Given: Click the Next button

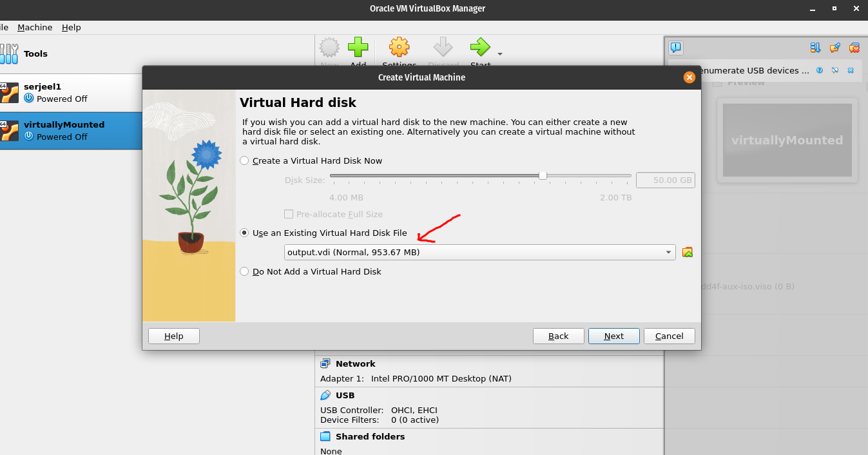Looking at the screenshot, I should [614, 336].
